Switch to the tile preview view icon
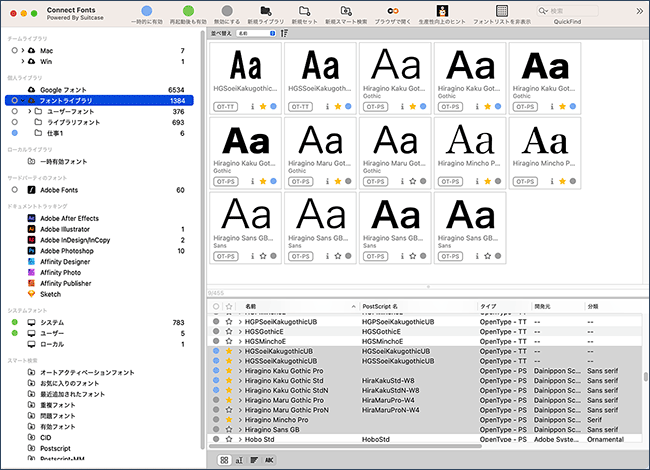Viewport: 650px width, 470px height. [224, 460]
